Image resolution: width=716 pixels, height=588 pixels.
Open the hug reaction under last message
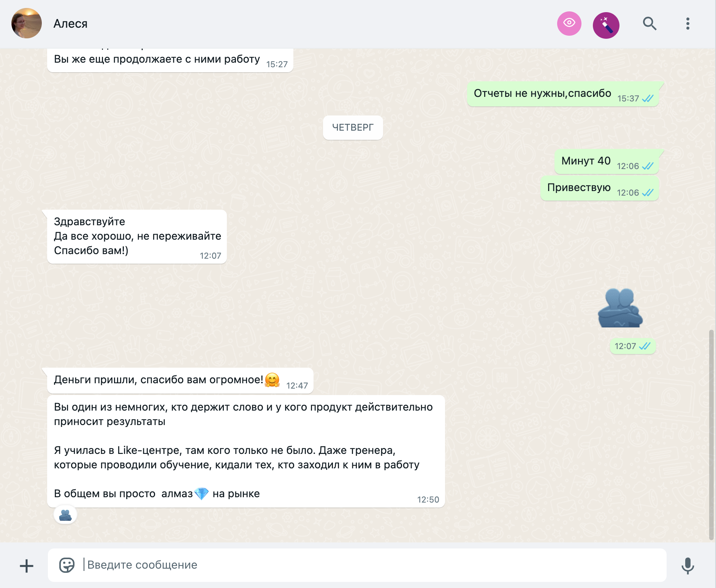coord(65,515)
